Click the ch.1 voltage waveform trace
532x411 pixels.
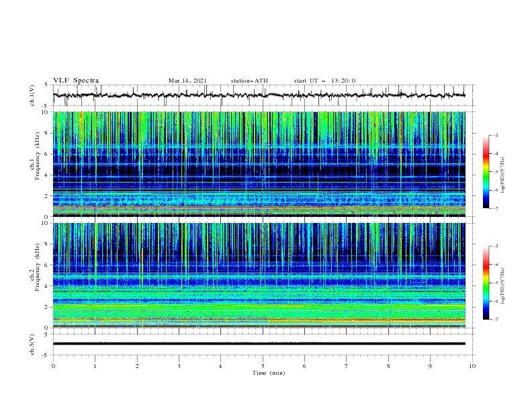[259, 95]
